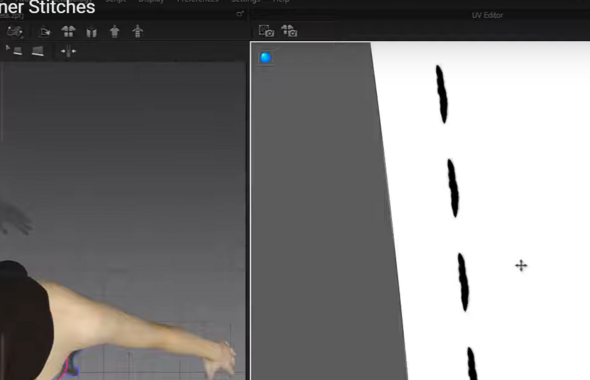The image size is (590, 380).
Task: Click the striped avatar measurement icon
Action: (x=137, y=32)
